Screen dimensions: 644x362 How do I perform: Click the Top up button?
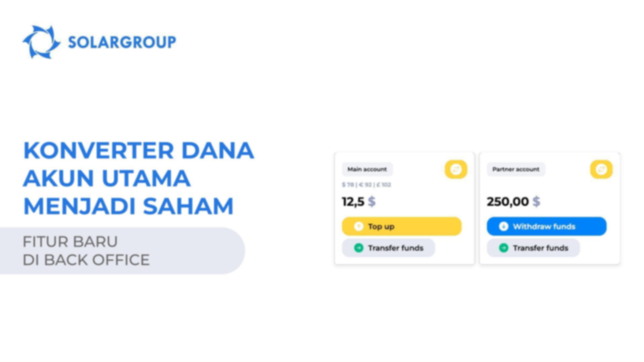click(402, 226)
